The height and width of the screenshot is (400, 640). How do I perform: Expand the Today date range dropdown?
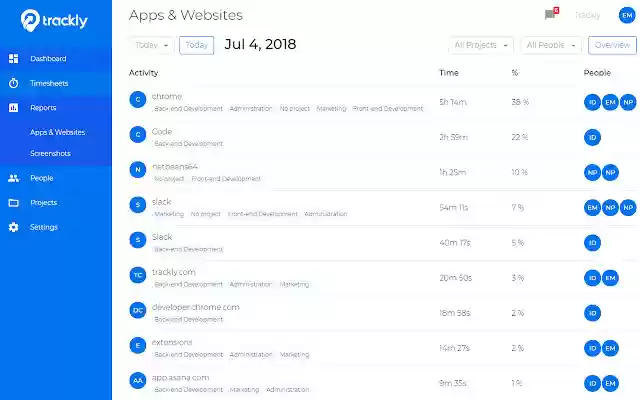tap(151, 45)
